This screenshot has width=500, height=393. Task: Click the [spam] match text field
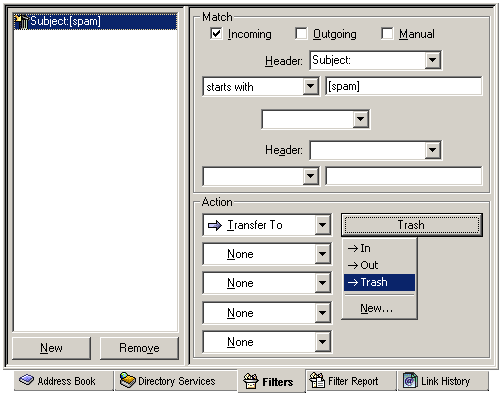click(x=404, y=86)
